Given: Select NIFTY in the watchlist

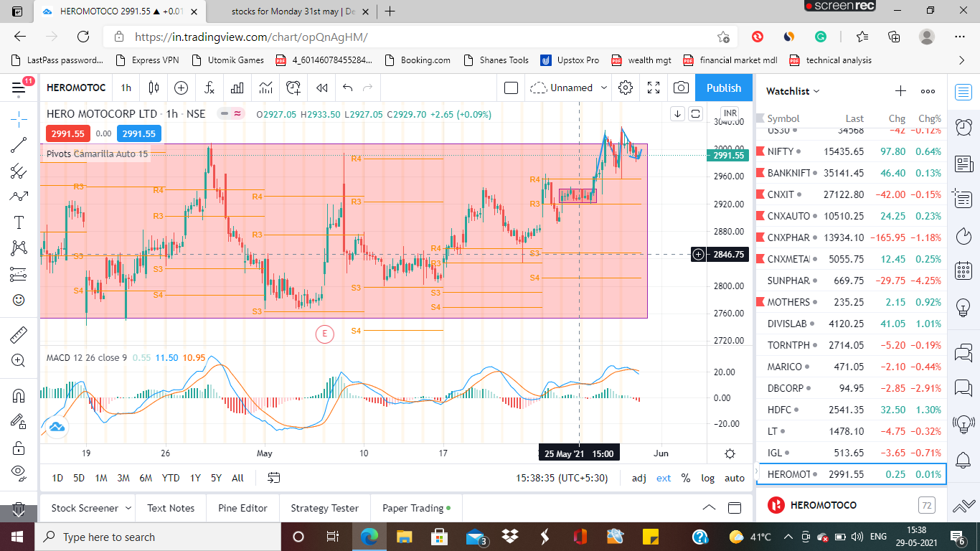Looking at the screenshot, I should [851, 151].
